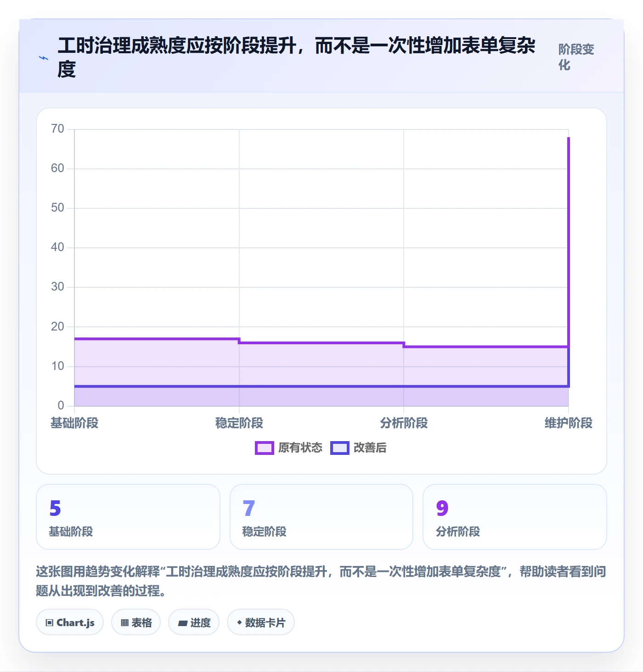Click the y-axis value 30

(x=58, y=287)
